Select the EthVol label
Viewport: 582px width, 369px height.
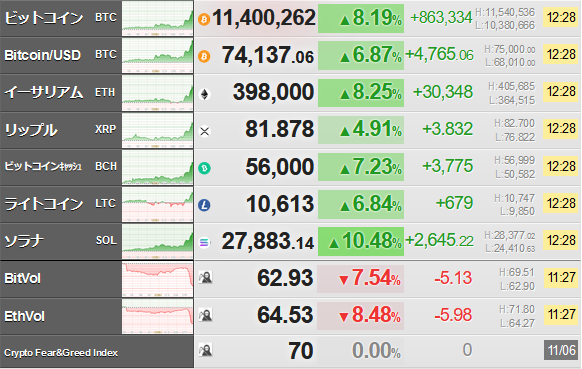[24, 316]
